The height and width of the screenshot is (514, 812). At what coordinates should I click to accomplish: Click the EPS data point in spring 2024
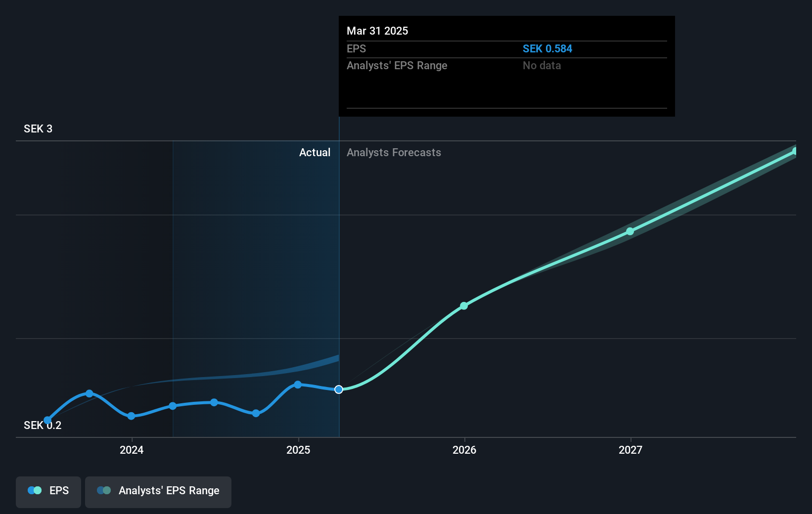(173, 406)
